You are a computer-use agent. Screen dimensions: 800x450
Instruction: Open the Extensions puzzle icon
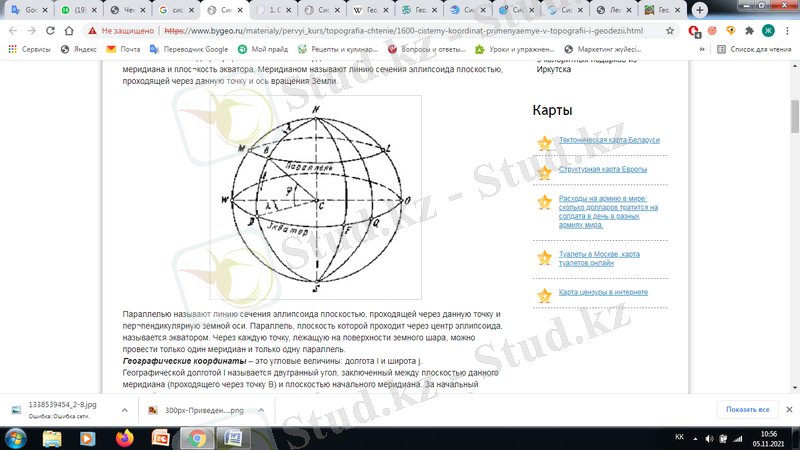748,31
